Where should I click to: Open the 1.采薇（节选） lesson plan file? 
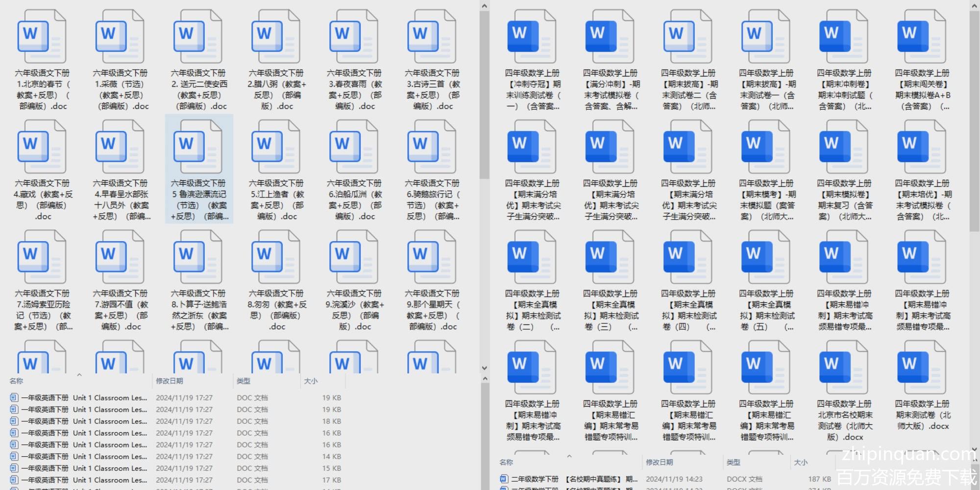120,37
